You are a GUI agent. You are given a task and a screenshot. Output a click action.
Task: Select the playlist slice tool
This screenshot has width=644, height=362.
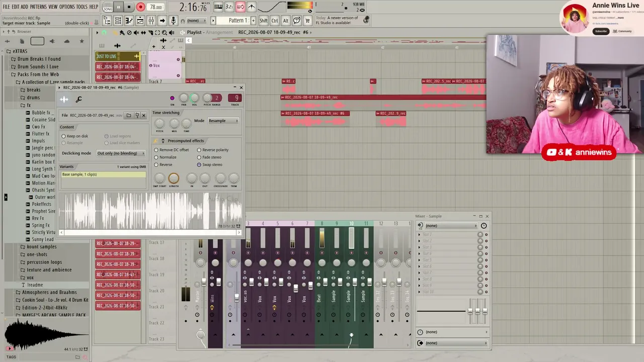[150, 33]
